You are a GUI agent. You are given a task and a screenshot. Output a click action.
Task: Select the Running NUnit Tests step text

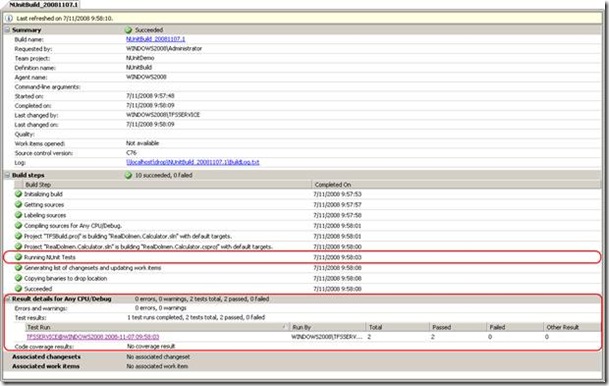tap(50, 257)
